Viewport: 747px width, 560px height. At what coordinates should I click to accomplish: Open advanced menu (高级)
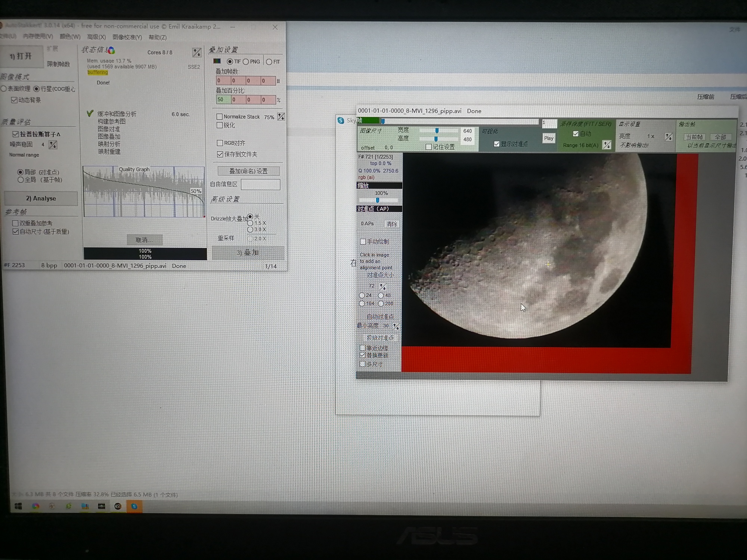click(x=96, y=37)
